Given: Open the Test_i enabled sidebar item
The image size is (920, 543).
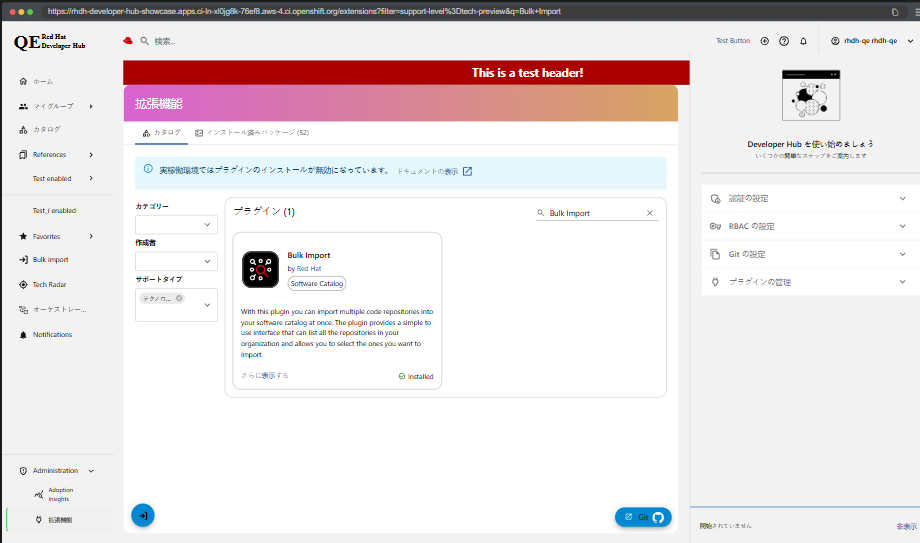Looking at the screenshot, I should pyautogui.click(x=54, y=211).
